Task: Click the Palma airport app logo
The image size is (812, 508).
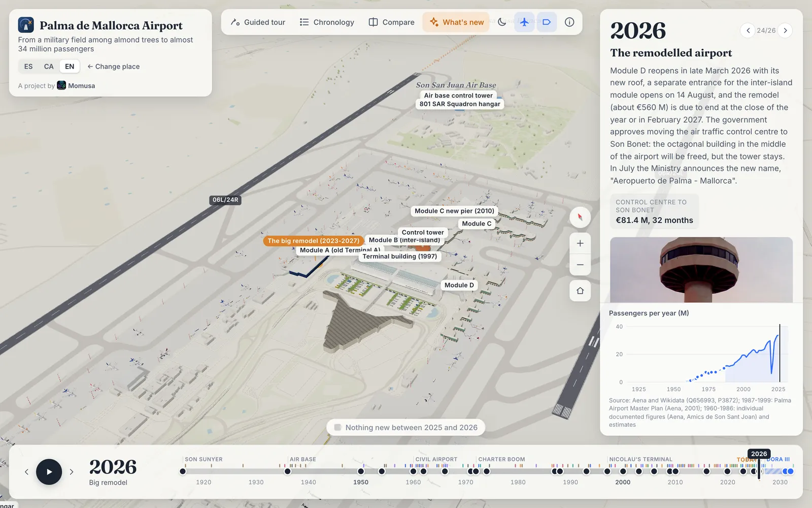Action: point(26,25)
